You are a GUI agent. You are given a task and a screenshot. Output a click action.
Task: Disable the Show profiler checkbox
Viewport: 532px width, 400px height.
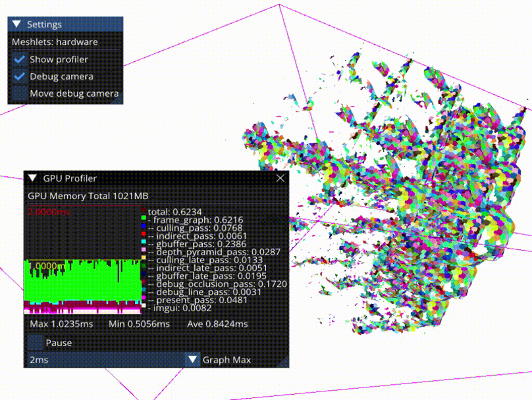(x=20, y=59)
